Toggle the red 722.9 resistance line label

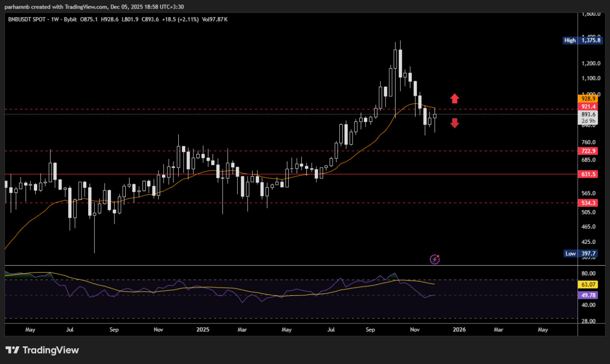tap(590, 151)
